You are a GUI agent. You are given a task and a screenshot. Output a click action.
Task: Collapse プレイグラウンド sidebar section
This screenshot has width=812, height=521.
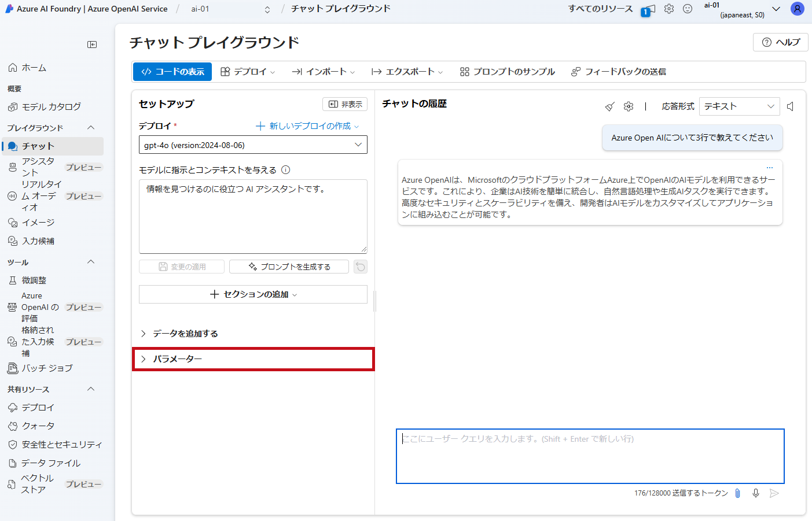click(91, 128)
